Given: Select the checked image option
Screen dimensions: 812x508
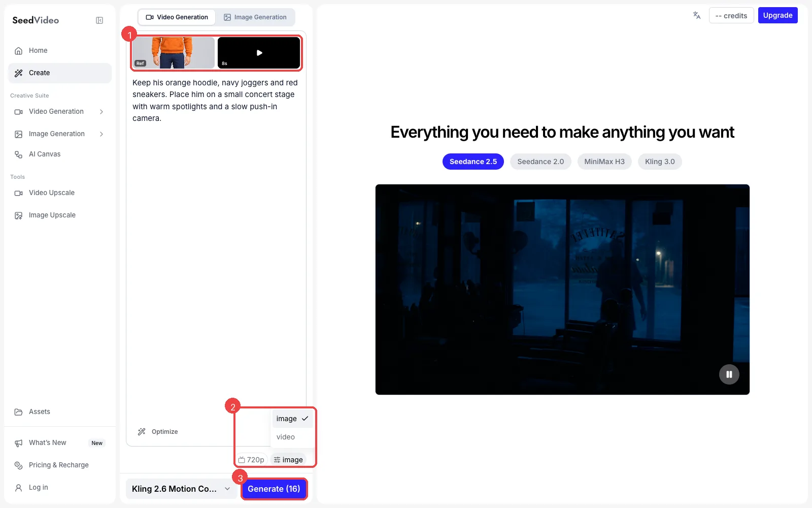Looking at the screenshot, I should 292,419.
